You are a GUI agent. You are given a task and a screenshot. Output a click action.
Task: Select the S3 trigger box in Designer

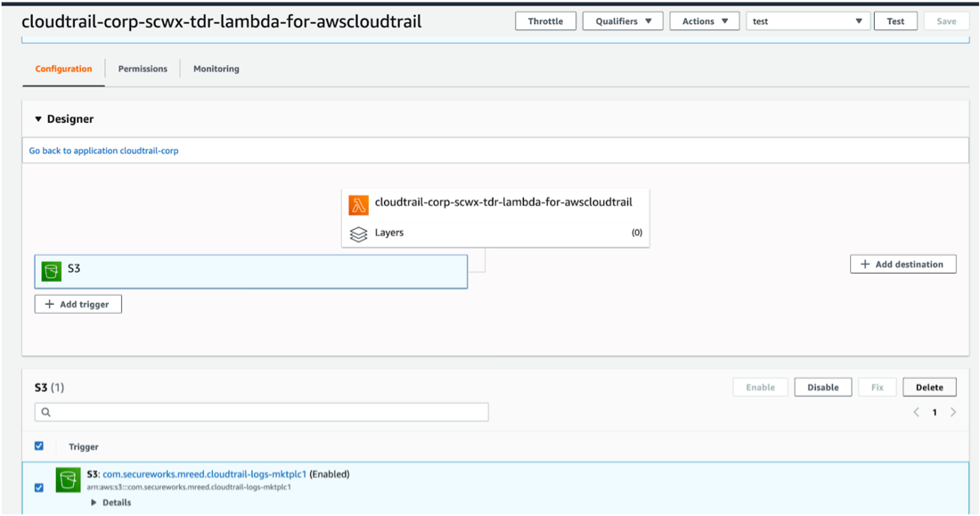(x=250, y=272)
